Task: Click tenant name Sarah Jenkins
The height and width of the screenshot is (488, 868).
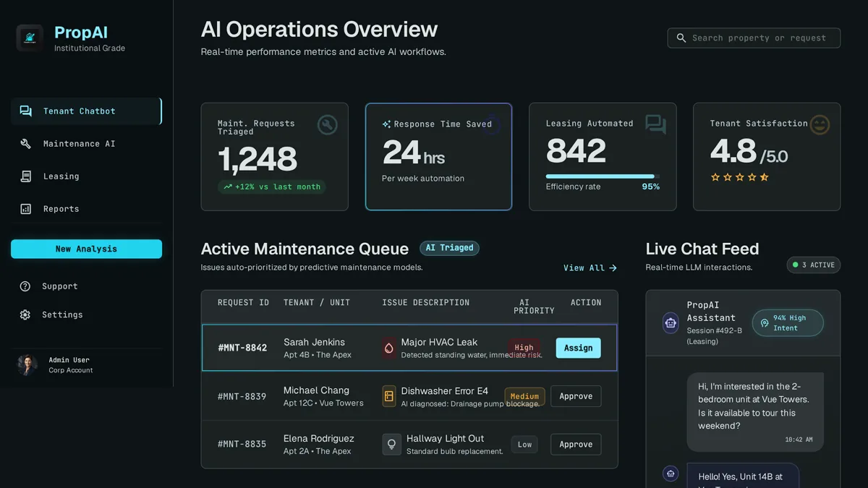Action: [314, 342]
